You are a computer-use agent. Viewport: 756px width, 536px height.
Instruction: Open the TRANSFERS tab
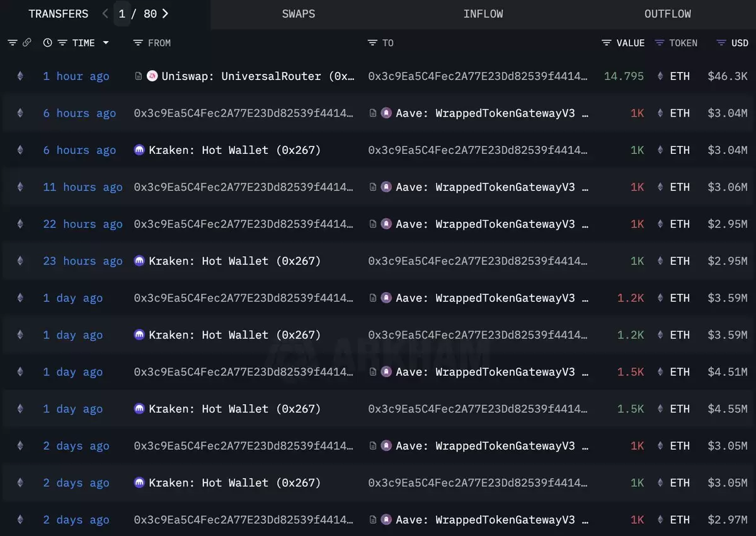(58, 13)
